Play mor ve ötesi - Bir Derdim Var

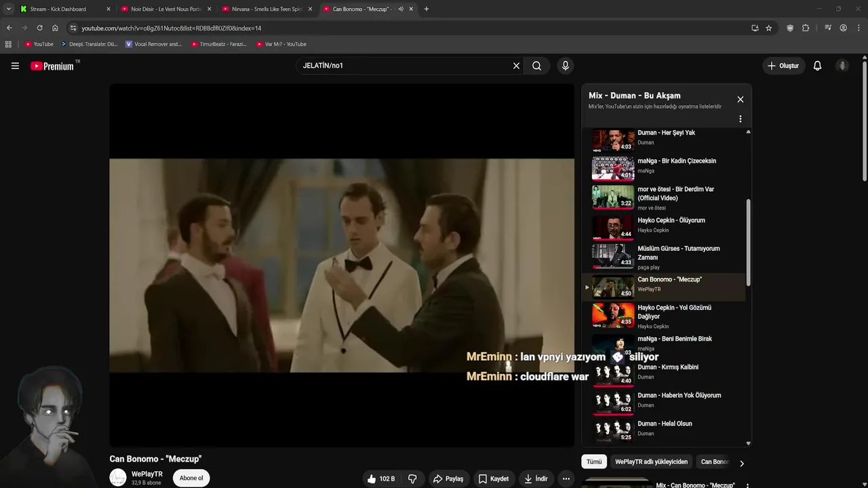pos(664,197)
